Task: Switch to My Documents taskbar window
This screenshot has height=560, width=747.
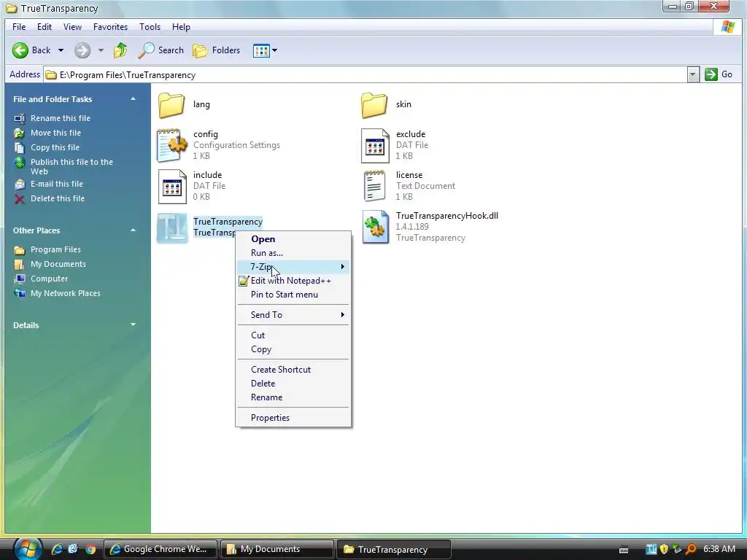Action: tap(276, 549)
